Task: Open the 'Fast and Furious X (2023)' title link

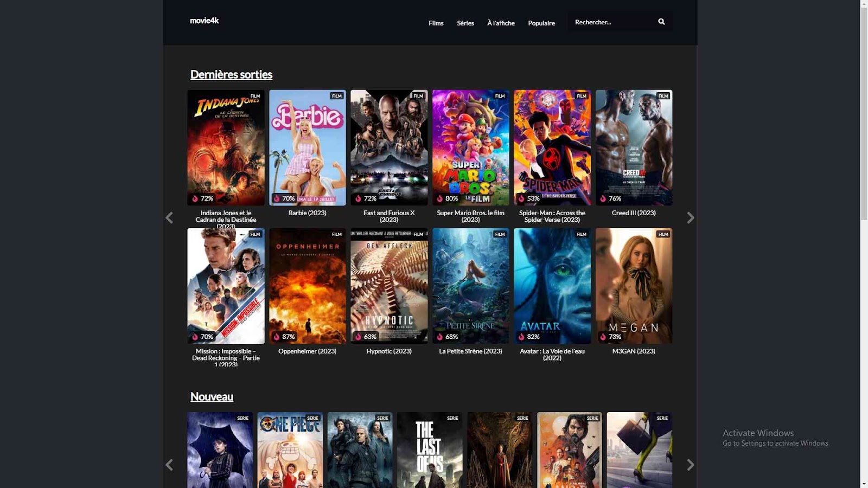Action: tap(389, 216)
